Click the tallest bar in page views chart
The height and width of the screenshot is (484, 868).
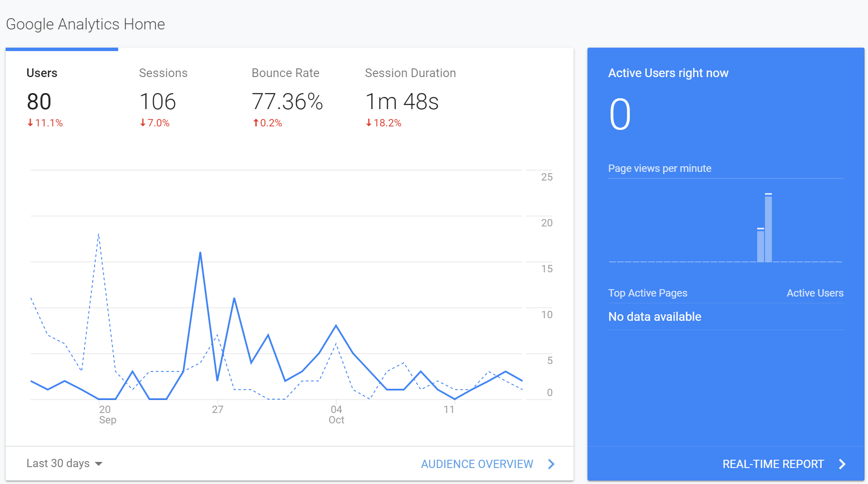pyautogui.click(x=768, y=228)
